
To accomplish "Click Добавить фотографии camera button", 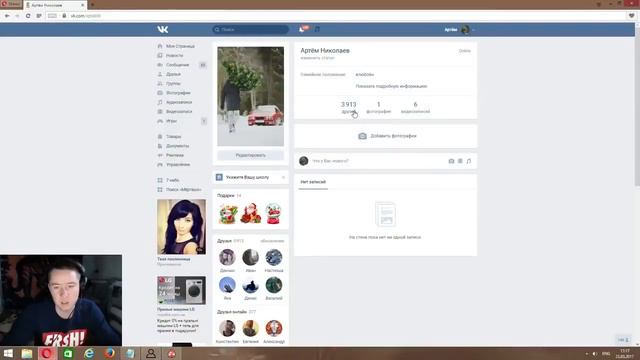I will pyautogui.click(x=387, y=136).
